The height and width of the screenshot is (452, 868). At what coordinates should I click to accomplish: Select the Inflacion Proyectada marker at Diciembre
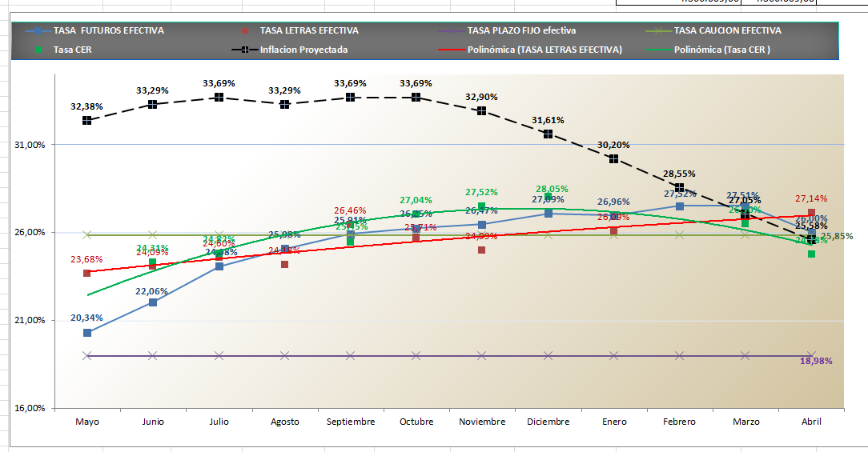(548, 134)
